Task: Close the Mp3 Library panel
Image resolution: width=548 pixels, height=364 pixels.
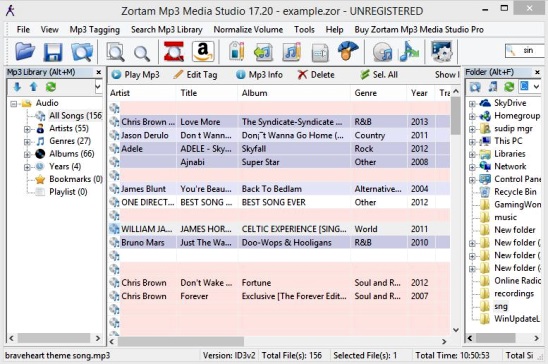Action: [99, 72]
